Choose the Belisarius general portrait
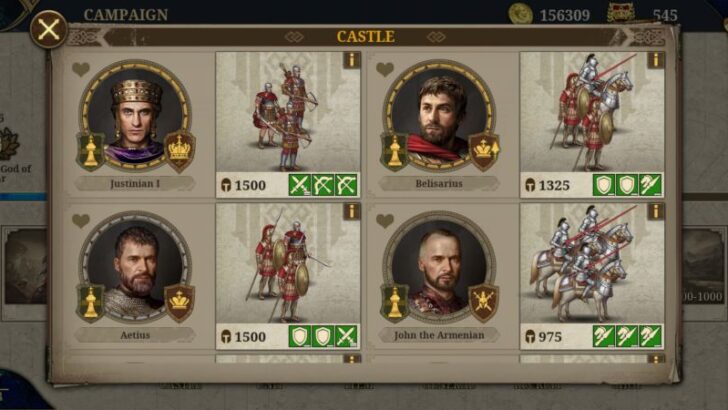This screenshot has width=728, height=410. [439, 115]
